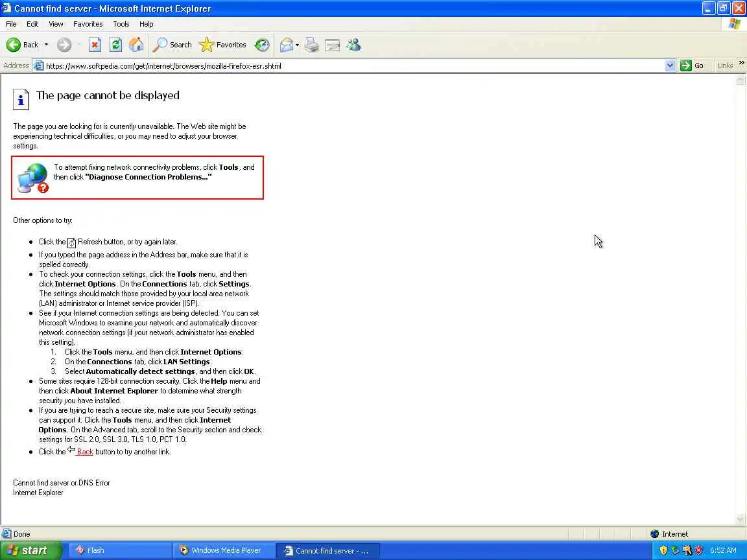
Task: Open the Help menu
Action: (x=147, y=24)
